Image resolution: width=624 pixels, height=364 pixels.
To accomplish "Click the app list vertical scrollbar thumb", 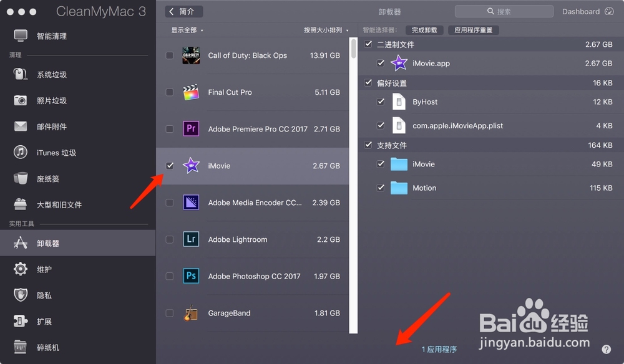I will coord(353,49).
